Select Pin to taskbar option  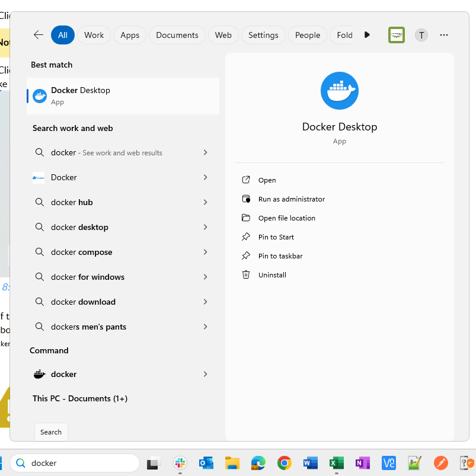tap(280, 256)
